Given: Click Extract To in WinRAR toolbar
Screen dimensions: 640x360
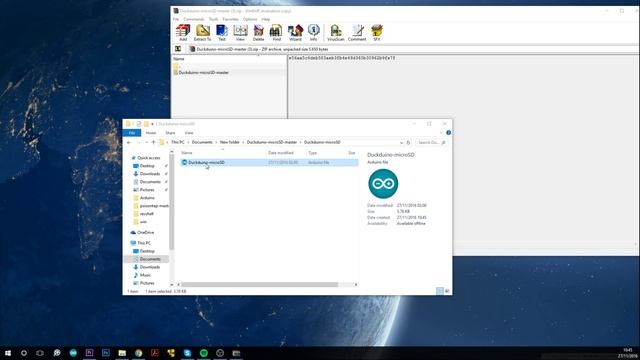Looking at the screenshot, I should [202, 33].
